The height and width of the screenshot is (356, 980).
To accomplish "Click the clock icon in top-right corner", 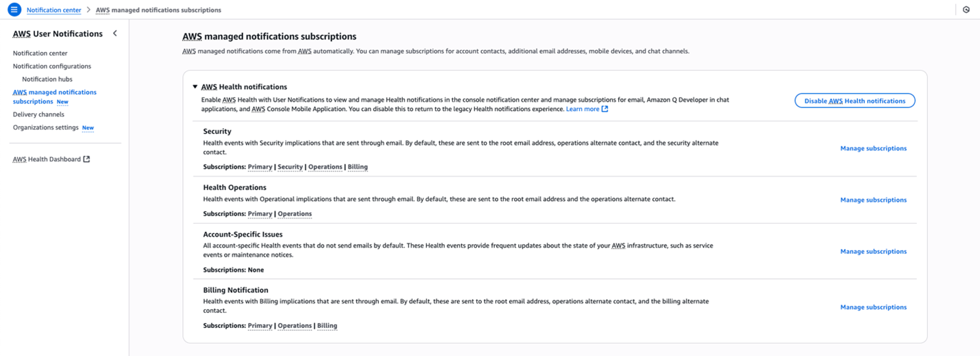I will coord(966,10).
